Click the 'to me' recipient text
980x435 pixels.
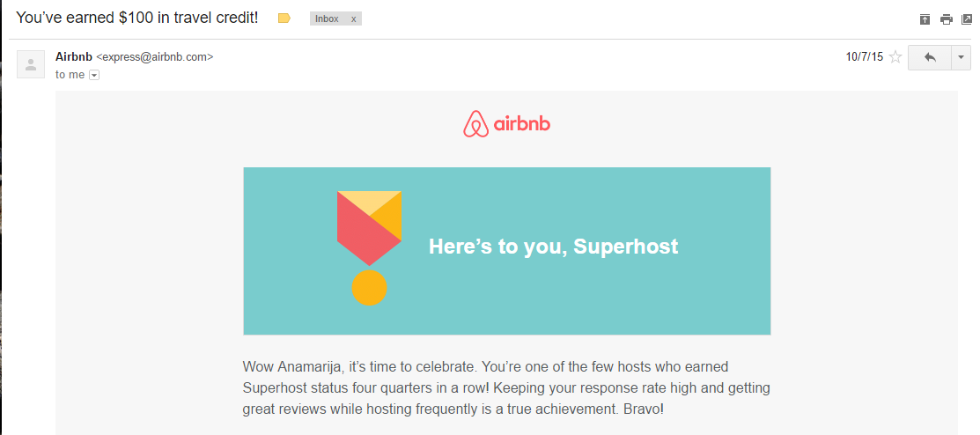(70, 75)
